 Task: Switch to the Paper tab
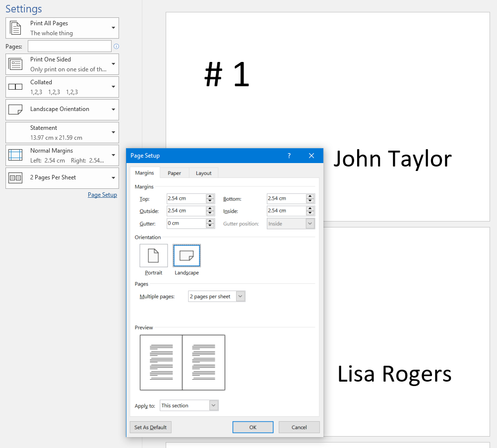[174, 173]
